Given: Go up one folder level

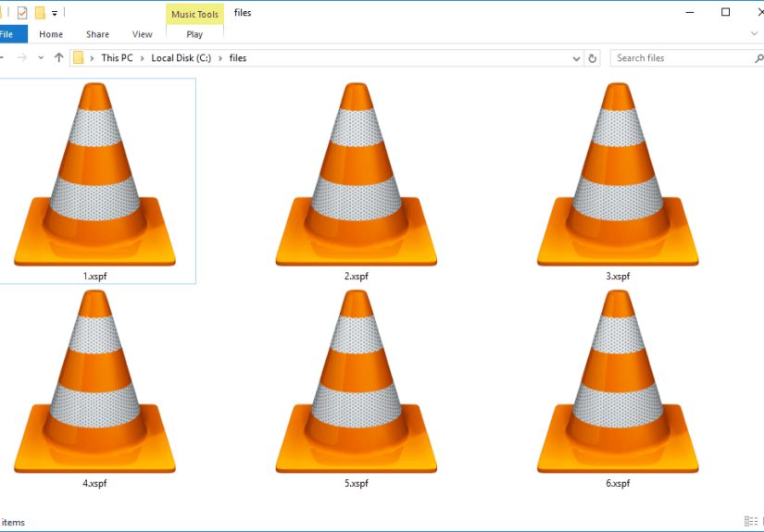Looking at the screenshot, I should [x=59, y=58].
